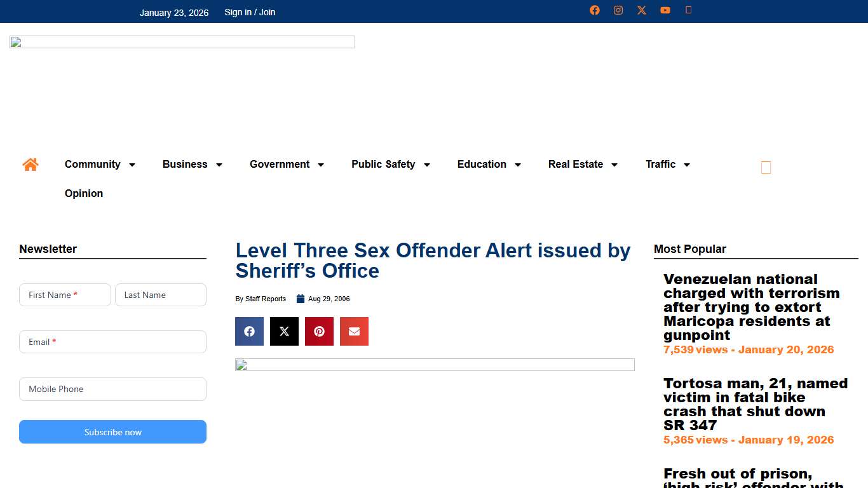Click the X (Twitter) icon in the header
Image resolution: width=868 pixels, height=488 pixels.
641,10
